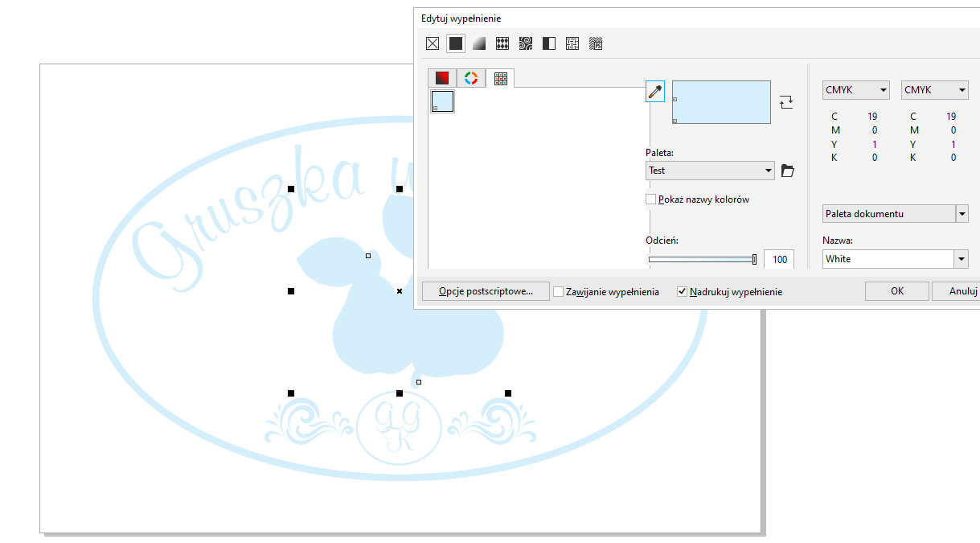Enable Pokaż nazwy kolorów checkbox

pos(651,200)
